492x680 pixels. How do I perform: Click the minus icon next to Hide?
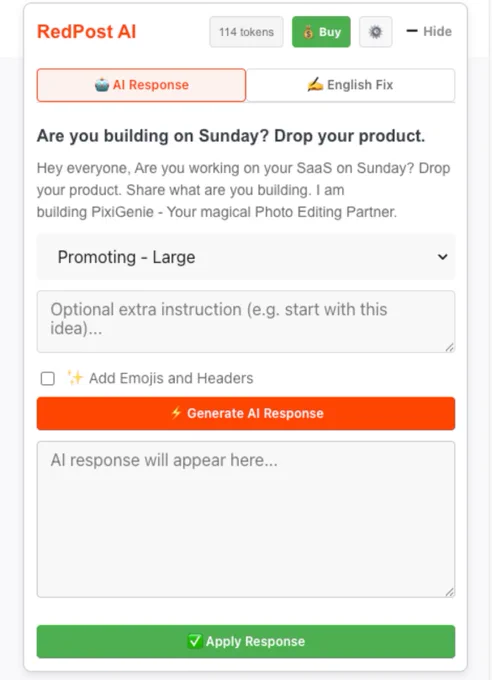point(412,31)
